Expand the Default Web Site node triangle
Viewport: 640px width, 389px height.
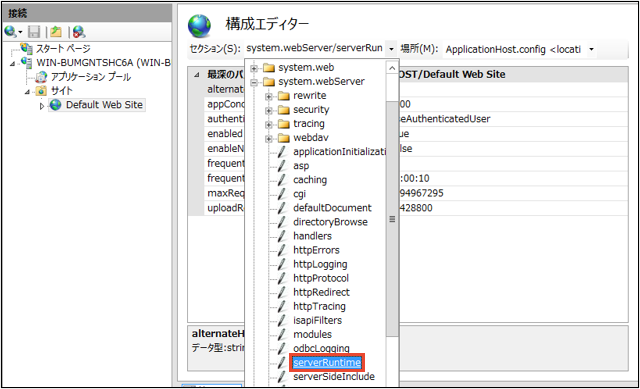click(x=42, y=106)
